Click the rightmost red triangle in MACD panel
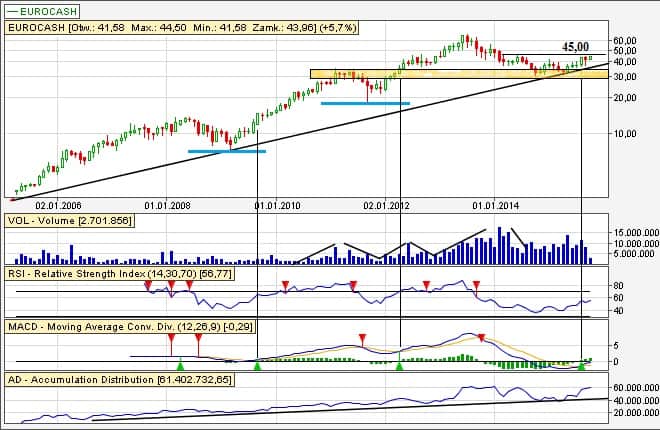The width and height of the screenshot is (660, 430). (x=482, y=337)
